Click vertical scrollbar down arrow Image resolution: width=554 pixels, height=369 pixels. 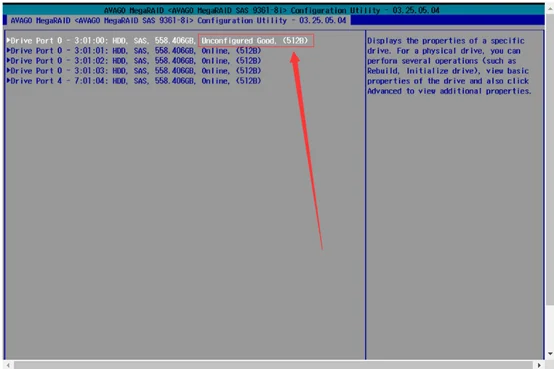(x=550, y=353)
